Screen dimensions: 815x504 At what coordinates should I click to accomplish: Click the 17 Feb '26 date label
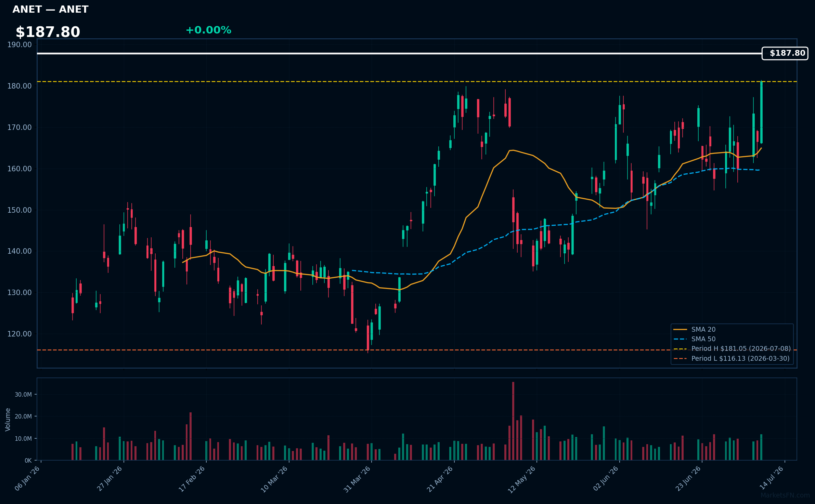tap(192, 479)
